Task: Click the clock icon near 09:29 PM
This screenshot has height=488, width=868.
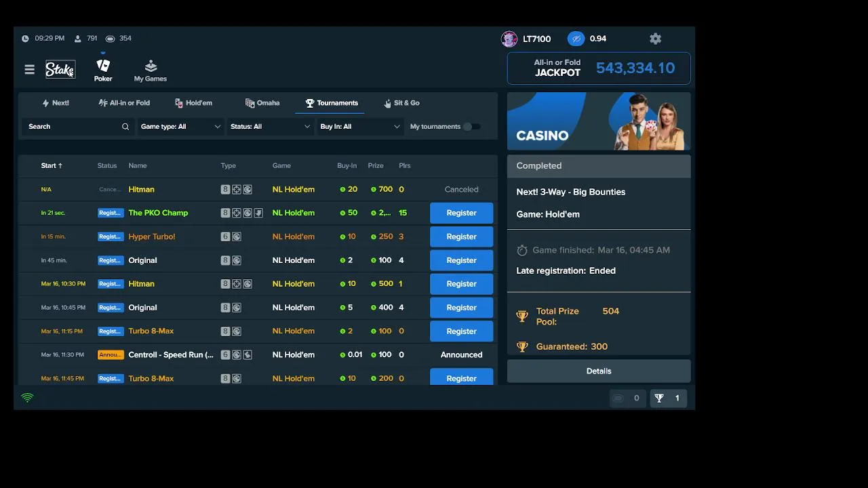Action: click(25, 39)
